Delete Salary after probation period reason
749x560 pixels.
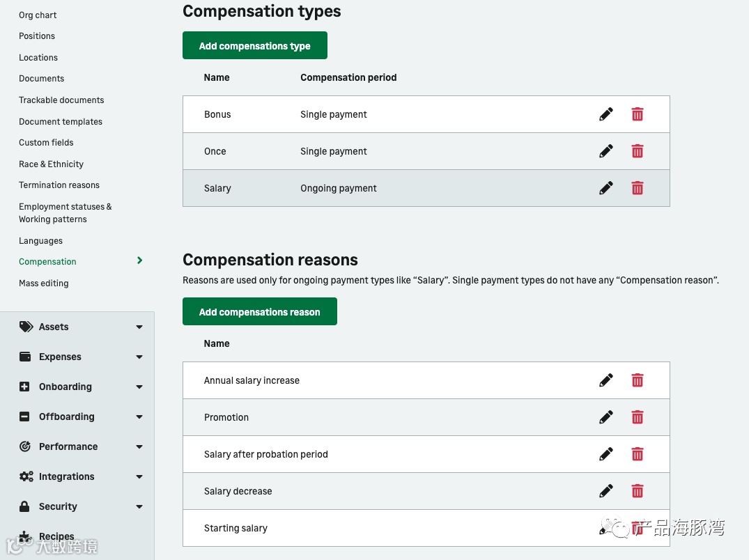tap(637, 454)
